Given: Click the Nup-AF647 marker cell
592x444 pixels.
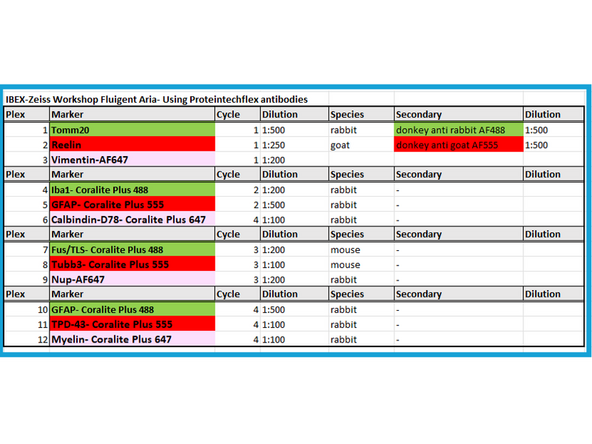Looking at the screenshot, I should pos(132,279).
